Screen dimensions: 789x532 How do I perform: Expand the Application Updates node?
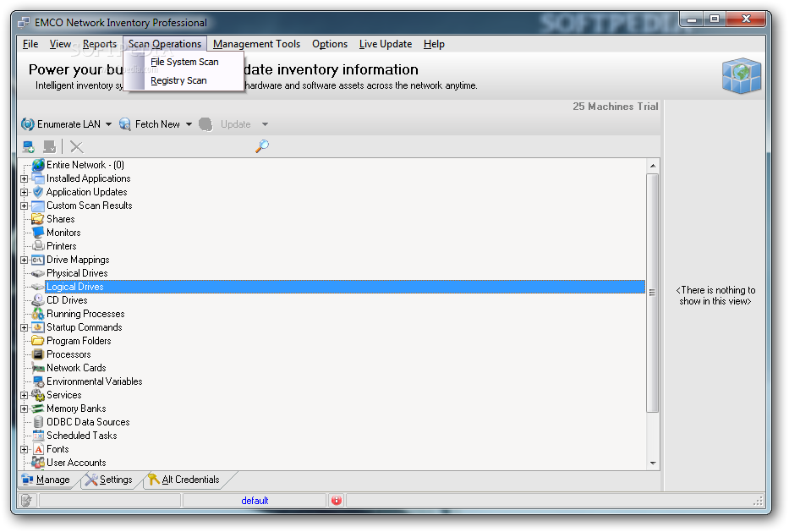tap(25, 192)
